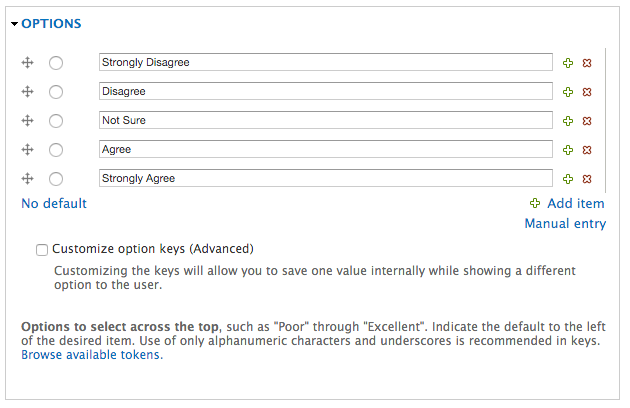The height and width of the screenshot is (408, 630).
Task: Switch to Manual entry mode
Action: [565, 223]
